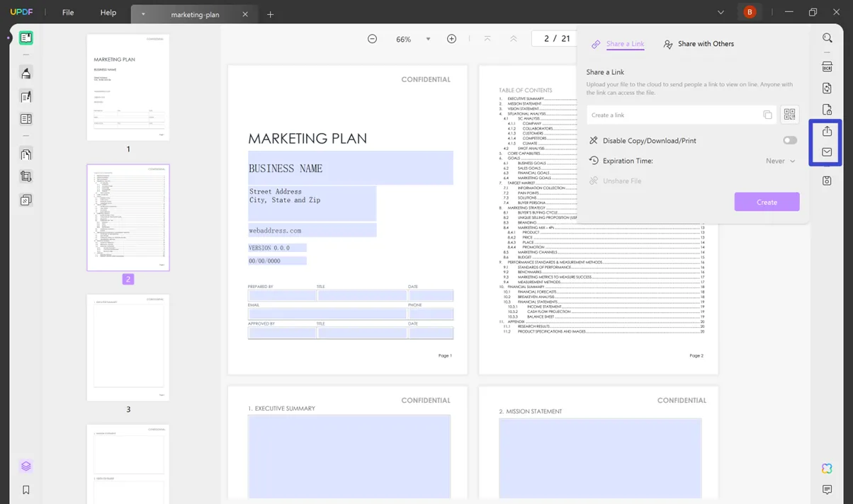Open the OCR text recognition tool
Viewport: 853px width, 504px height.
[x=827, y=67]
